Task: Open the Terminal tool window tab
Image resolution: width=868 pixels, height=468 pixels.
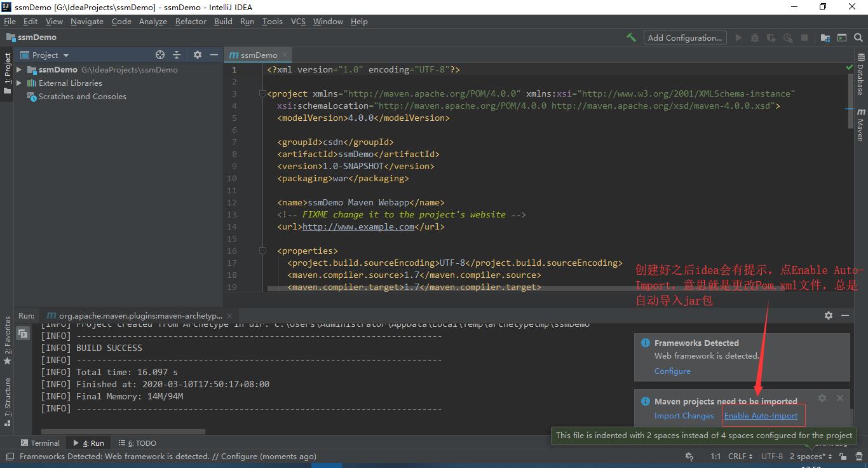Action: coord(40,443)
